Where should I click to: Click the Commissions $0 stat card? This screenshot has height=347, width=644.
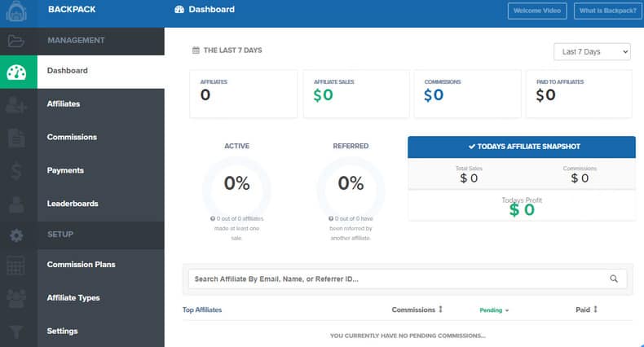tap(467, 94)
